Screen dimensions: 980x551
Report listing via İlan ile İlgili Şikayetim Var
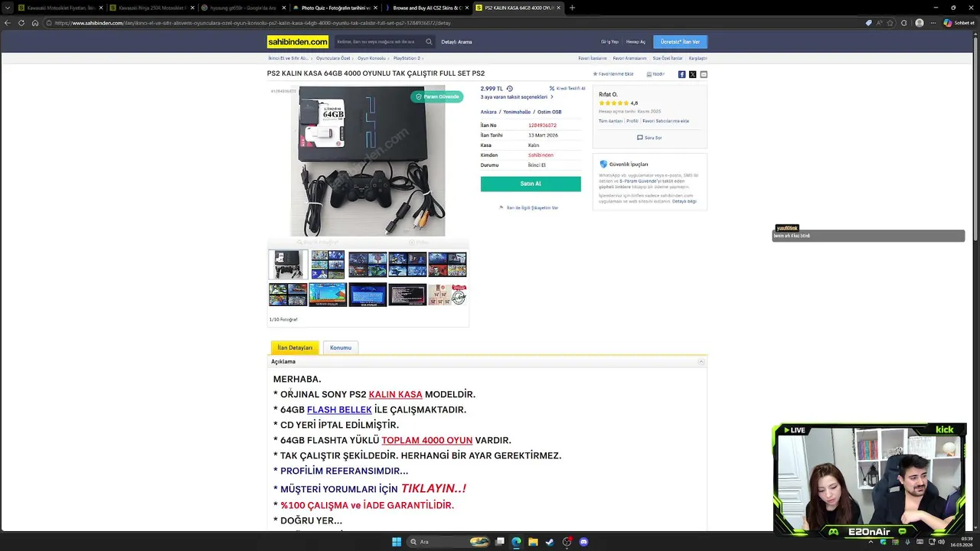[529, 207]
